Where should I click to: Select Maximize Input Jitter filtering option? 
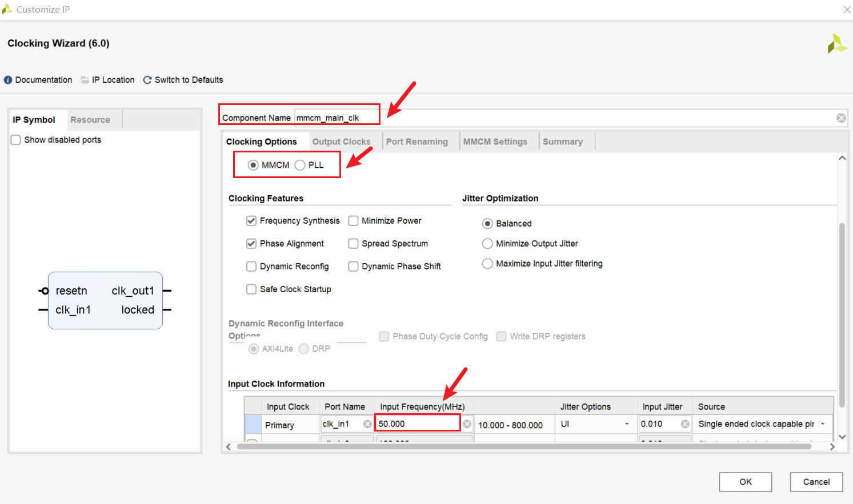tap(487, 264)
